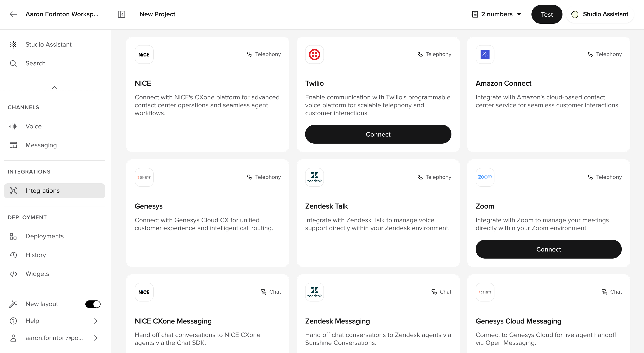Screen dimensions: 644x353
Task: Click the aaron.forinton email account entry
Action: point(55,338)
